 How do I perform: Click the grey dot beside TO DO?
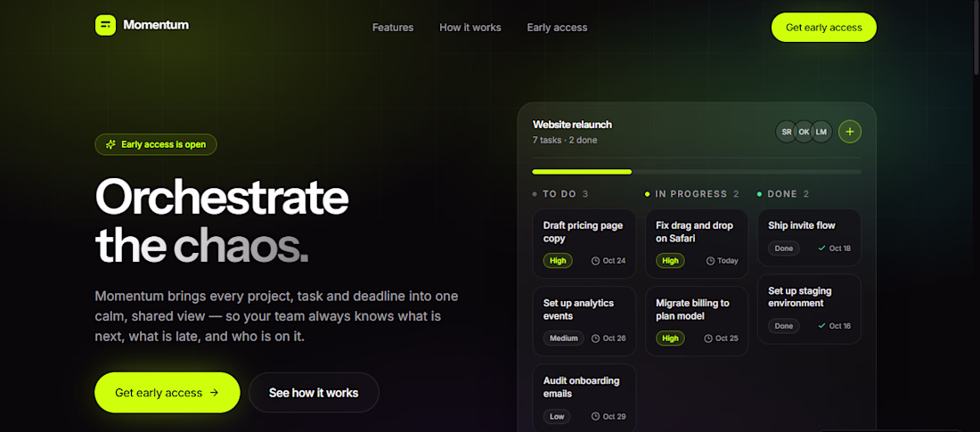click(535, 194)
